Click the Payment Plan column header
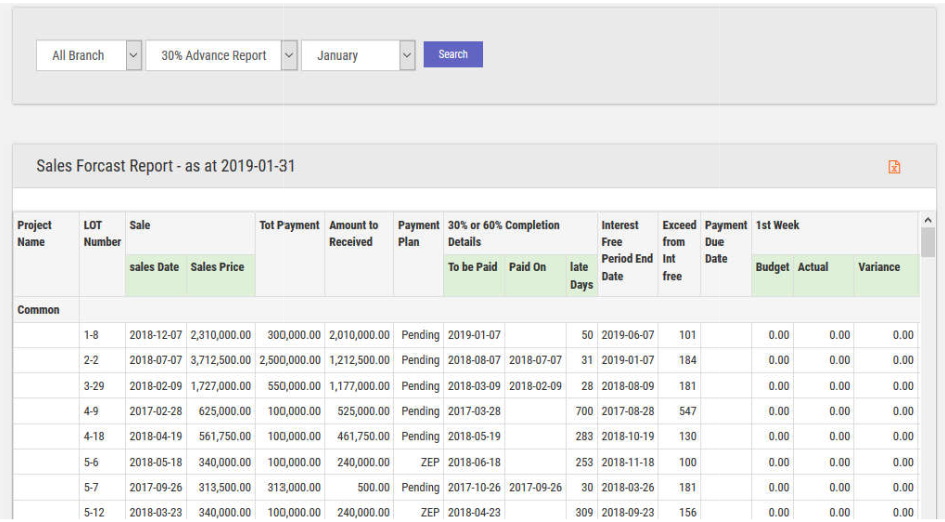945x522 pixels. click(x=418, y=233)
